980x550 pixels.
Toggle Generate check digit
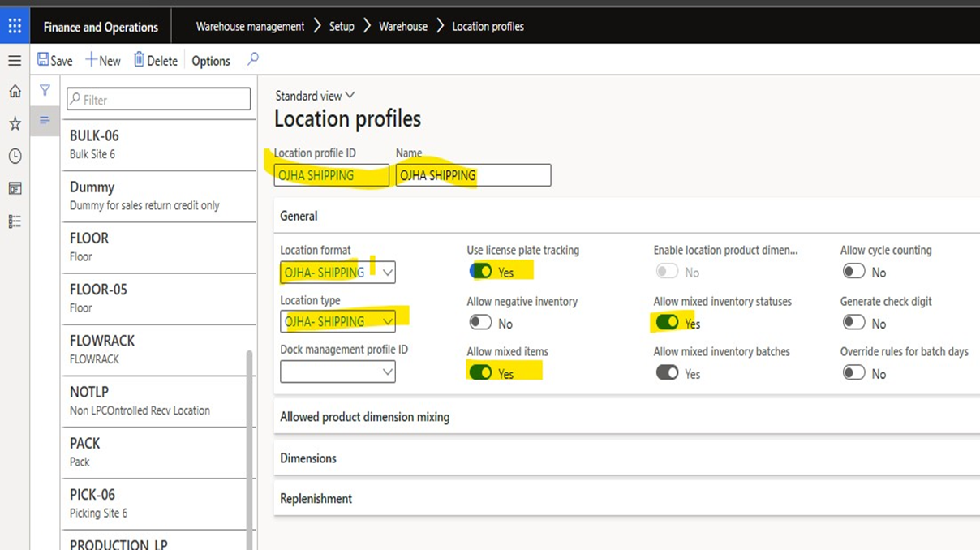(853, 323)
